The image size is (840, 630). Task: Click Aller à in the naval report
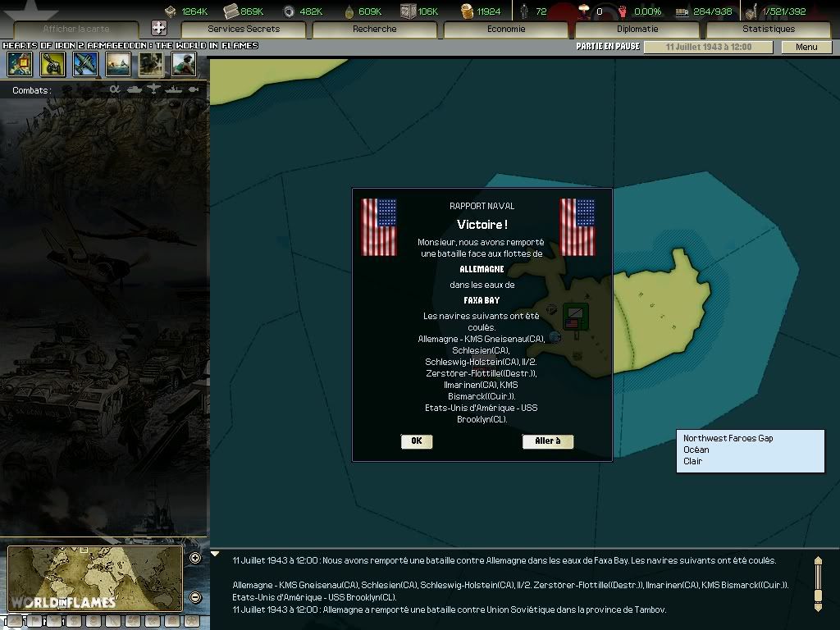point(547,441)
